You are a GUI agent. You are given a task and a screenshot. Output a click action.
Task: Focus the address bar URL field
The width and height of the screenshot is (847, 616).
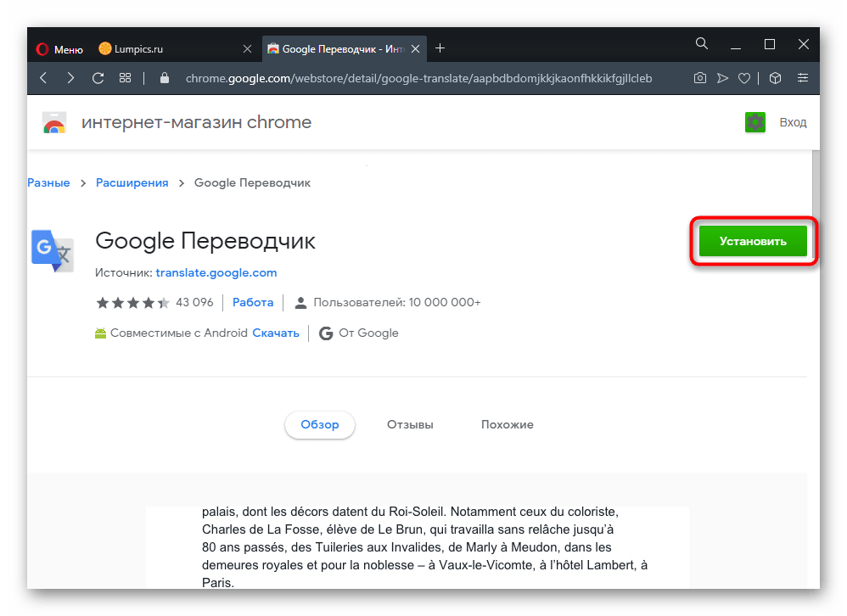click(418, 79)
